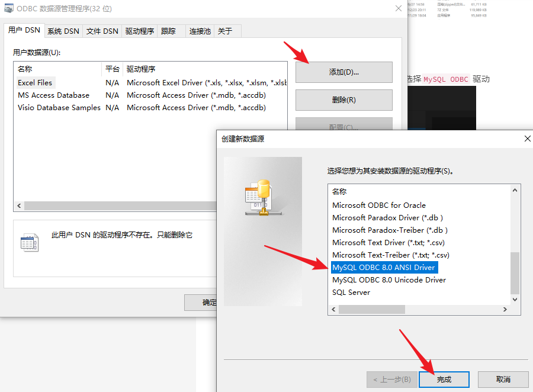Select Microsoft Paradox-Treiber (*.db )
Image resolution: width=533 pixels, height=392 pixels.
click(390, 230)
